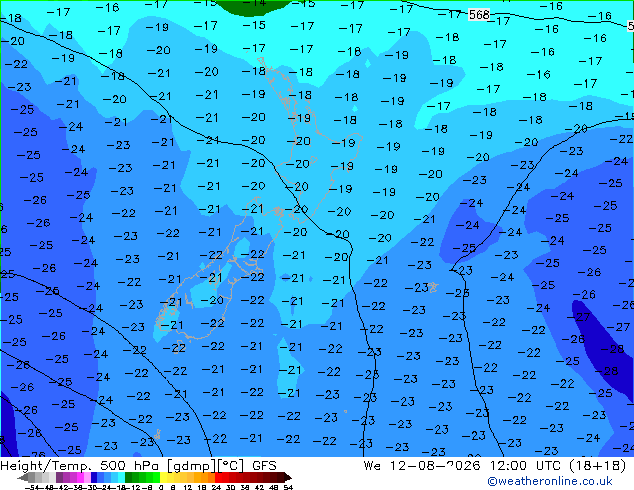This screenshot has width=634, height=490.
Task: Select the 'Height/Temp. 500 hPa' chart title
Action: click(x=80, y=466)
